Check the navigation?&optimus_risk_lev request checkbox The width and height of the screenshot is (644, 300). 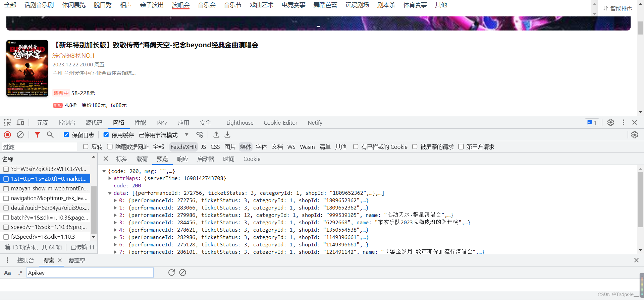6,198
